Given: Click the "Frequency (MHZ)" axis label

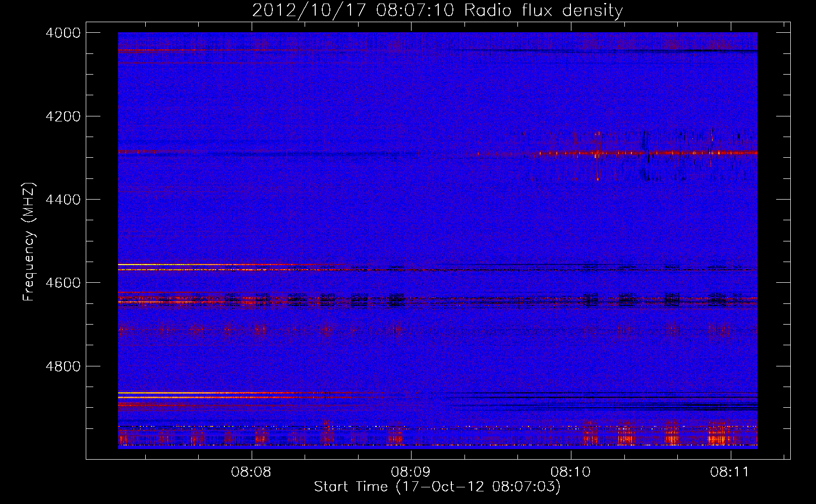Looking at the screenshot, I should click(x=29, y=241).
